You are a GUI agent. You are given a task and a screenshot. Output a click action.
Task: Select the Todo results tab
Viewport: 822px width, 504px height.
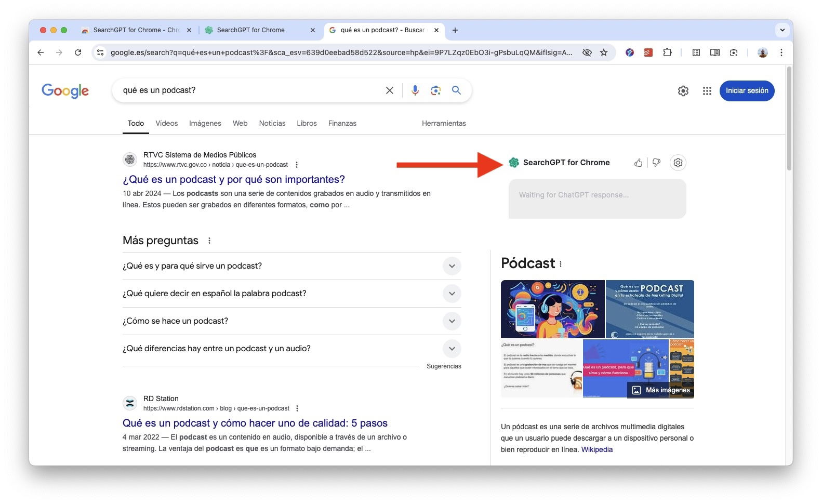click(x=136, y=123)
